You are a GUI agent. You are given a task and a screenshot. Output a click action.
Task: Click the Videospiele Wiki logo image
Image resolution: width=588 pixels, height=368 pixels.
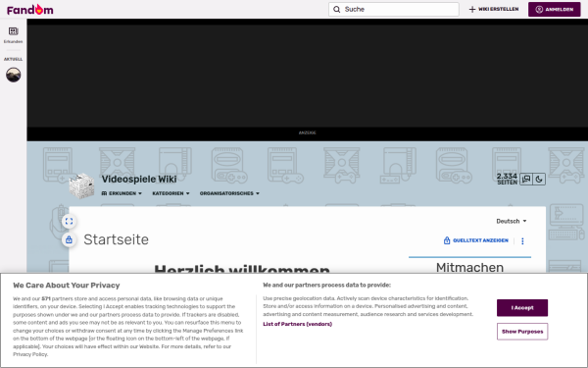[x=81, y=185]
